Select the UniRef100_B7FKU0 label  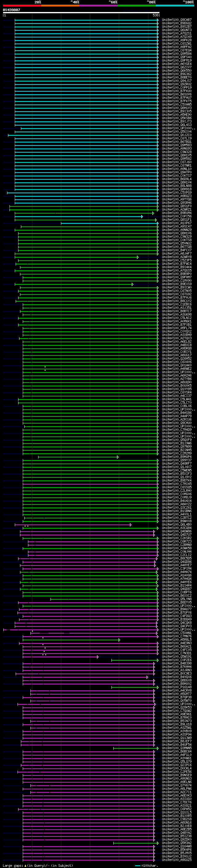tap(177, 91)
